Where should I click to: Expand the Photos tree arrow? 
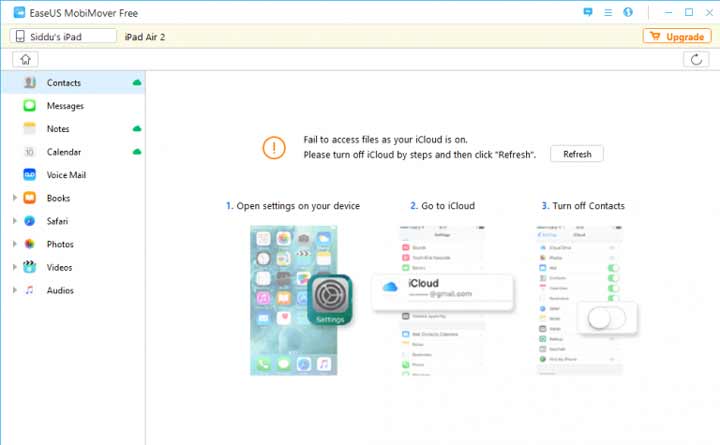pyautogui.click(x=15, y=244)
